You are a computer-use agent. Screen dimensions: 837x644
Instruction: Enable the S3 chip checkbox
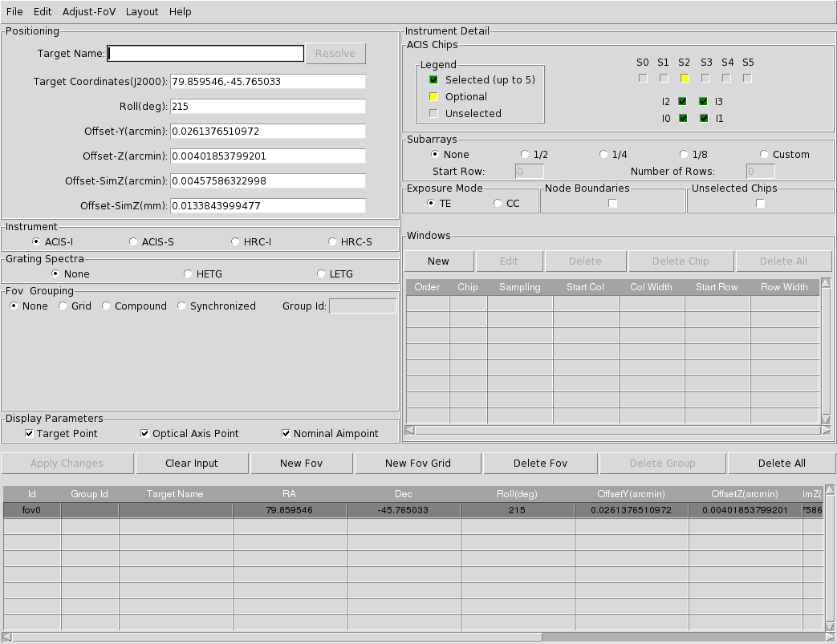[705, 79]
